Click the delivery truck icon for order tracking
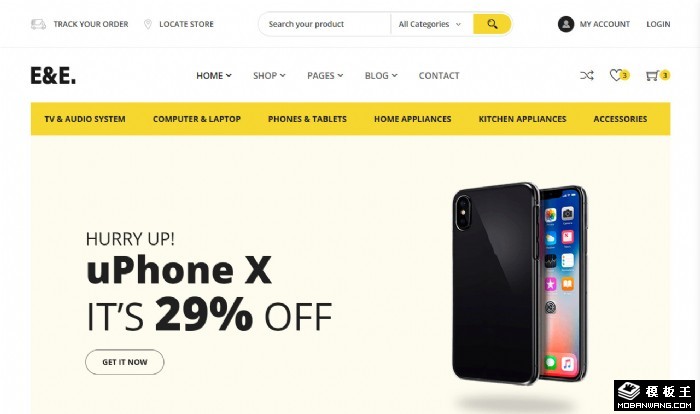 click(38, 24)
